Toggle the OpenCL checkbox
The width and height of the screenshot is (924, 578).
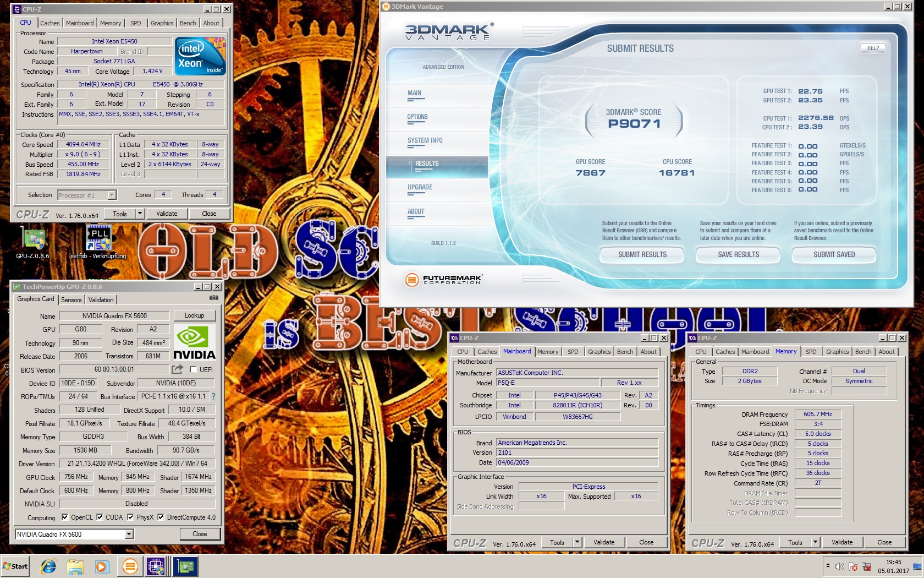pos(65,517)
